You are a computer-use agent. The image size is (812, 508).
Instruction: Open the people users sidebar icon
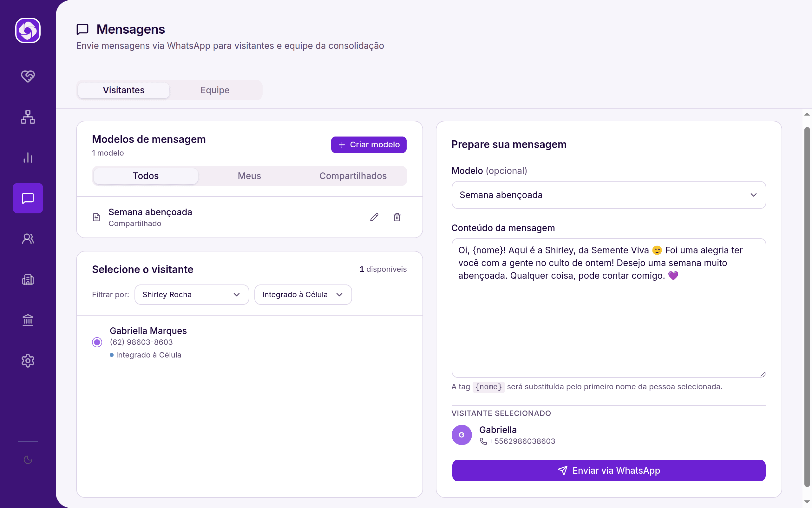(28, 239)
